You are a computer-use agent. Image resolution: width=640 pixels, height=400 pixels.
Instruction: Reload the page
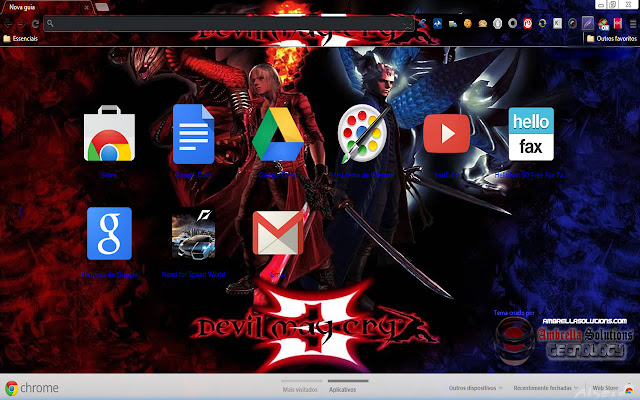pyautogui.click(x=35, y=24)
